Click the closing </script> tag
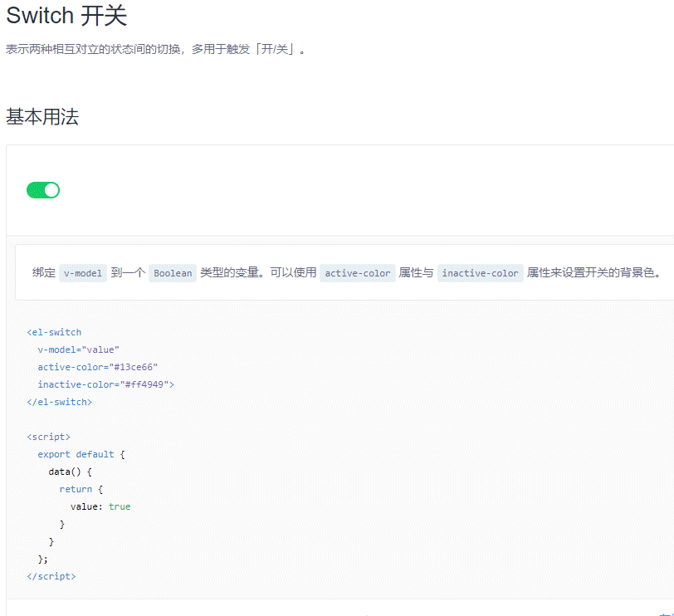Viewport: 674px width, 616px height. [51, 576]
